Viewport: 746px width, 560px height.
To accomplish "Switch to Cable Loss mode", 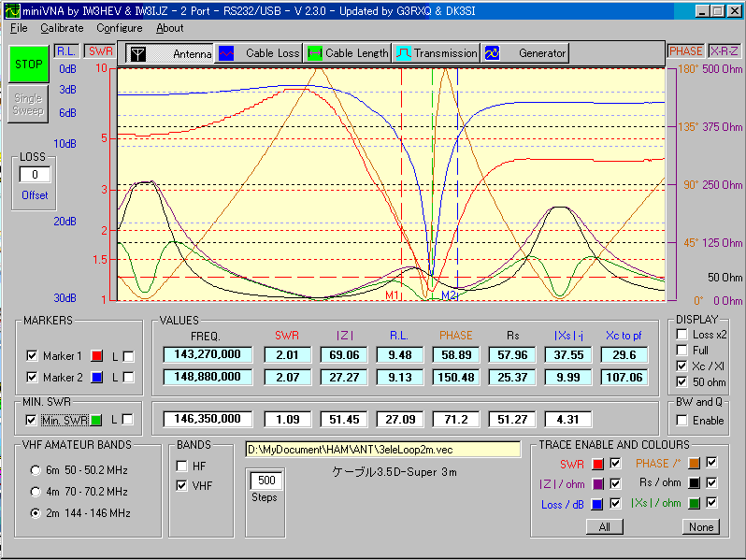I will click(x=225, y=53).
